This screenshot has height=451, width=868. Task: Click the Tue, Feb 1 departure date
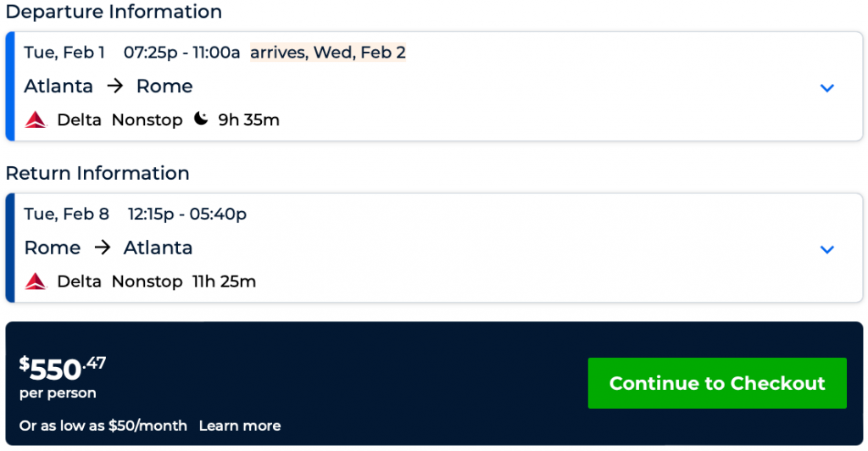[64, 53]
